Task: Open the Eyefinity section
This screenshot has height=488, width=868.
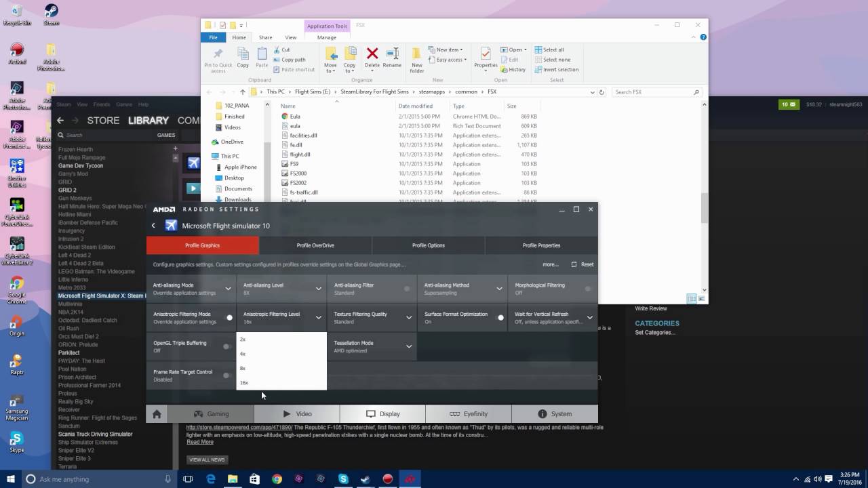Action: (x=469, y=413)
